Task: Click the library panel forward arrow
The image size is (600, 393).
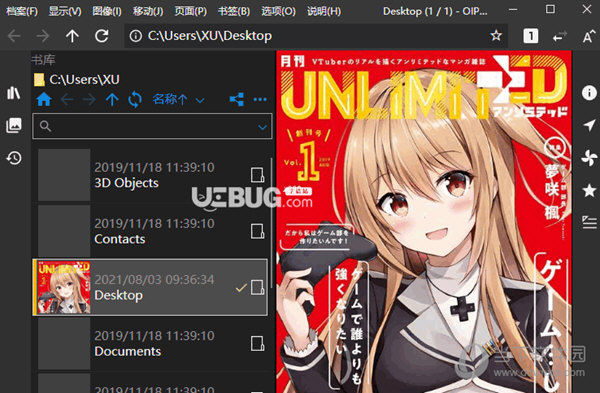Action: coord(89,100)
